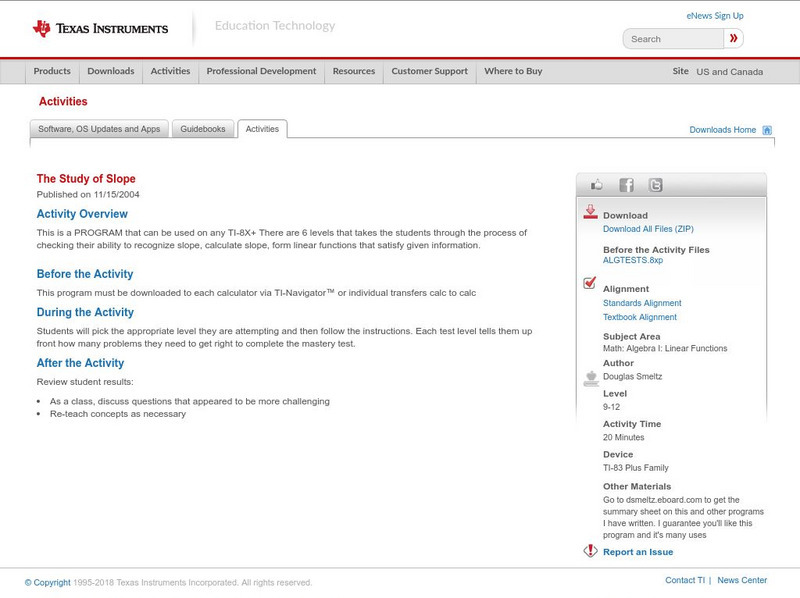Click the search submit arrow button
The image size is (800, 598).
click(x=734, y=39)
